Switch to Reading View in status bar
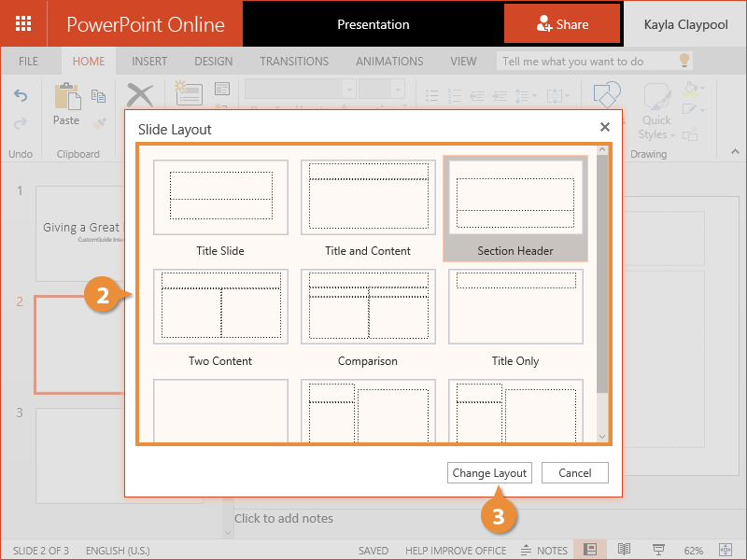 tap(625, 550)
